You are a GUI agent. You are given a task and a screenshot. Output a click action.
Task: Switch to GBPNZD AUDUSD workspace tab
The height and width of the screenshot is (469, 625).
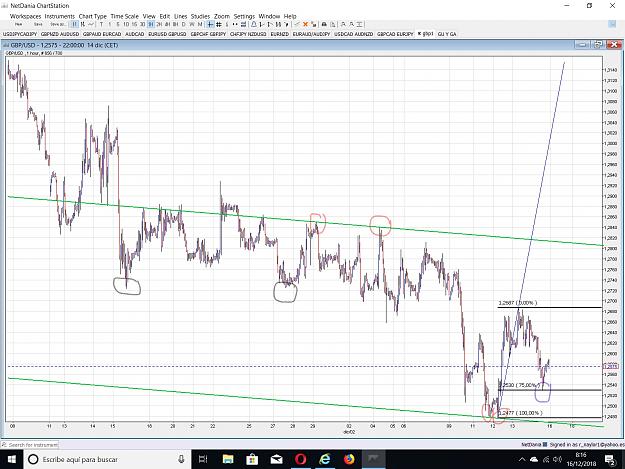pos(60,34)
